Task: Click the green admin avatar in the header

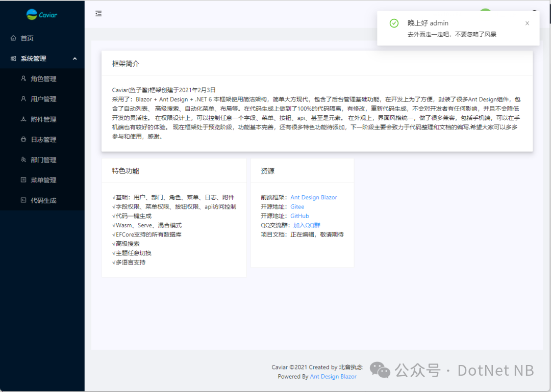Action: click(485, 10)
